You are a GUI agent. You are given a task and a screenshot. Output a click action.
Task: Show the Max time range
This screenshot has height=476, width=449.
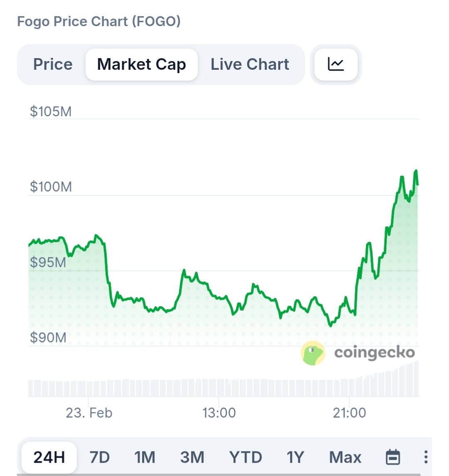345,457
